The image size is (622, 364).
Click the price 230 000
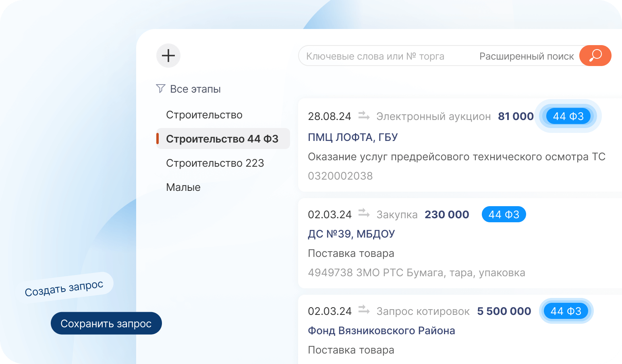447,215
